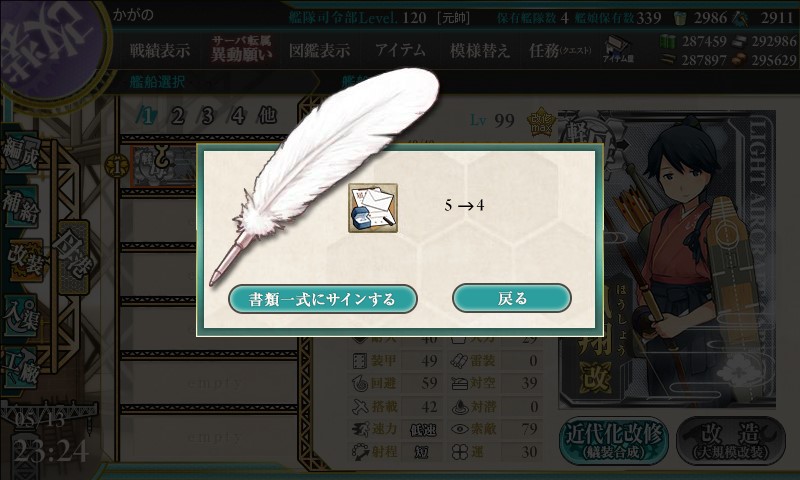Open the 工廠 factory sidebar icon
This screenshot has width=800, height=480.
[x=21, y=368]
